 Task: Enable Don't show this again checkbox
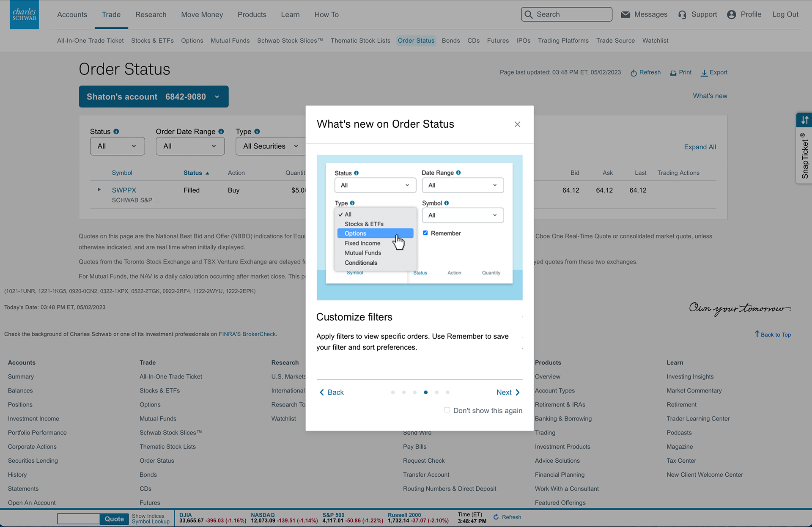(x=447, y=410)
